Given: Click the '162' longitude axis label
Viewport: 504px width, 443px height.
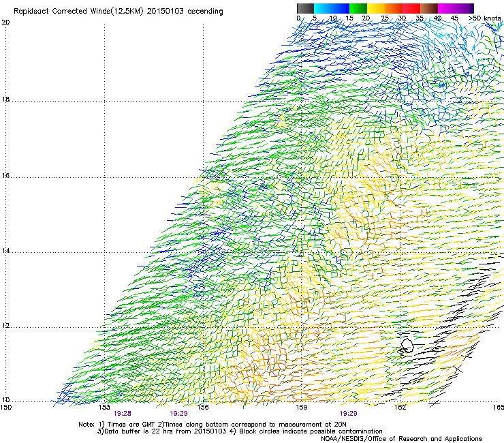Looking at the screenshot, I should point(400,408).
